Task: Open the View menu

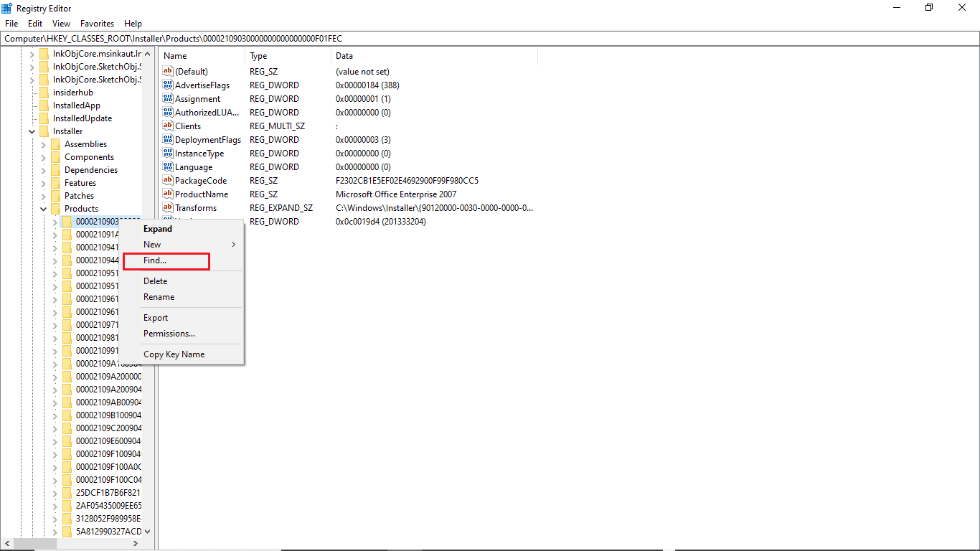Action: point(62,24)
